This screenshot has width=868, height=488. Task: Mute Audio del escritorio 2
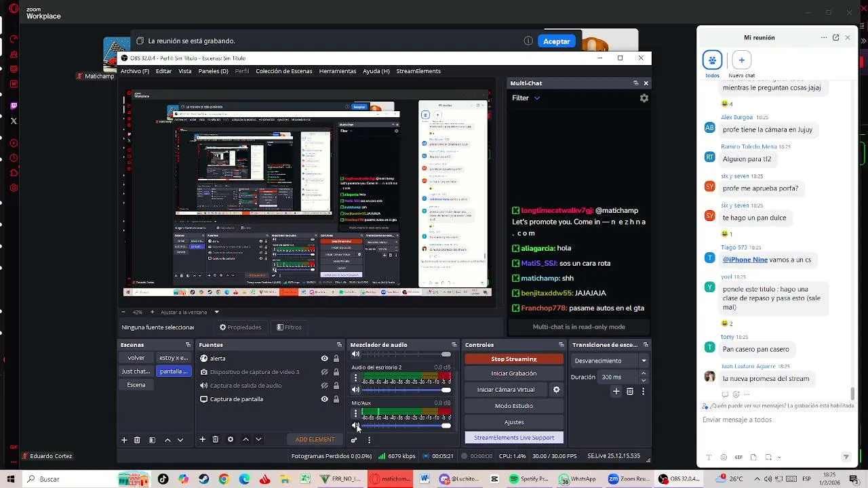[355, 390]
